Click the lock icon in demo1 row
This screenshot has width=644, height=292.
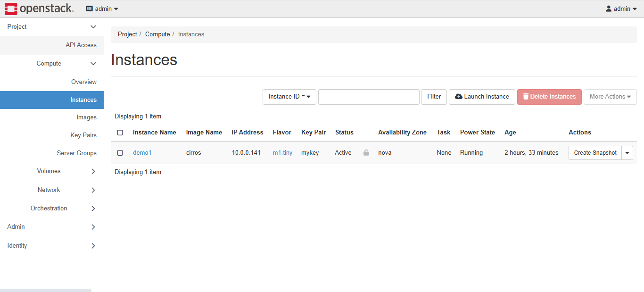366,153
